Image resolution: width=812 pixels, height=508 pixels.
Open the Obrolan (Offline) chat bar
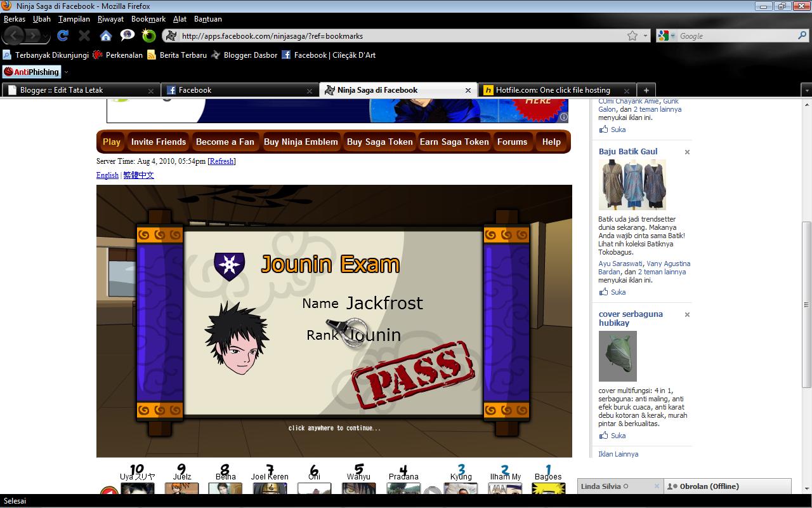(728, 486)
